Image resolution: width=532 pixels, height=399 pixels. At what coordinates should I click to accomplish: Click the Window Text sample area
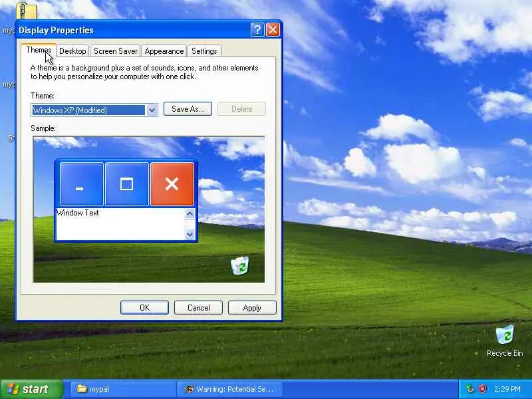point(120,224)
